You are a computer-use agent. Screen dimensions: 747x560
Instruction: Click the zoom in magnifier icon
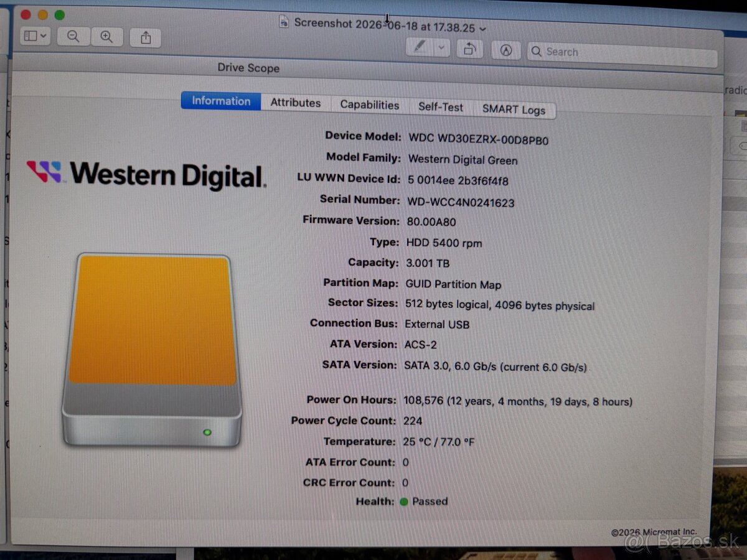click(x=106, y=37)
